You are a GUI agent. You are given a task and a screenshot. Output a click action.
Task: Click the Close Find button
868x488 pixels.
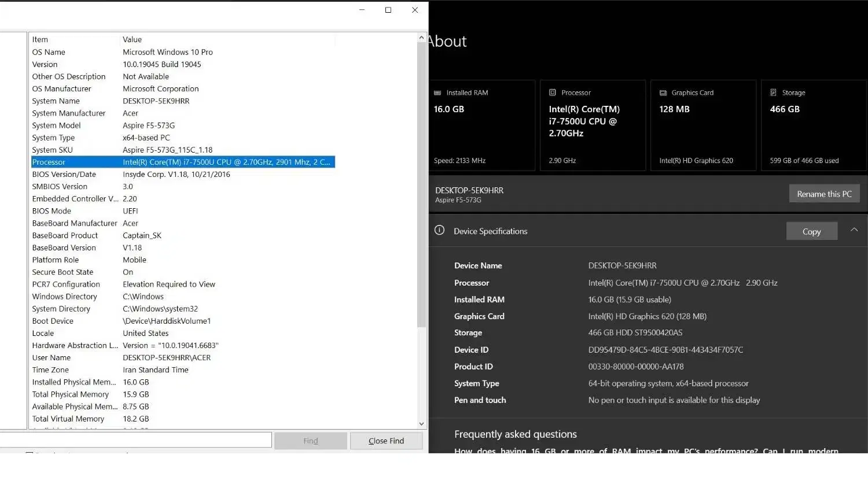[387, 441]
